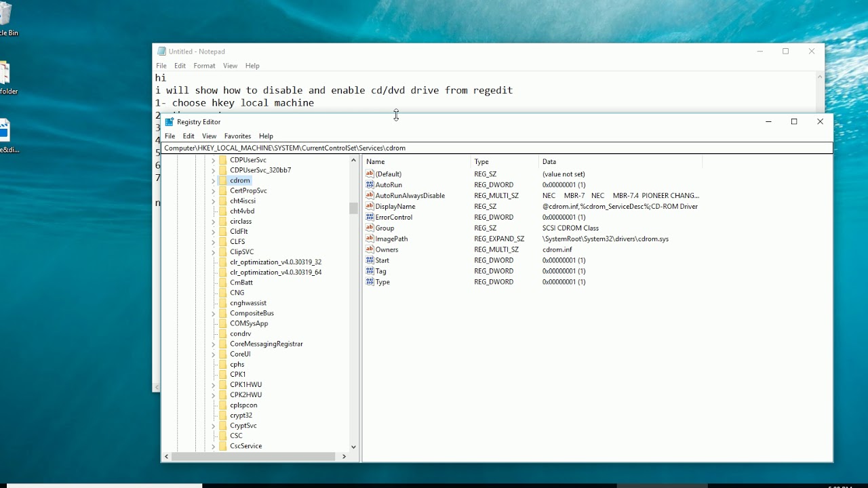Expand the CompositeBus tree node
The height and width of the screenshot is (488, 868).
pos(213,314)
